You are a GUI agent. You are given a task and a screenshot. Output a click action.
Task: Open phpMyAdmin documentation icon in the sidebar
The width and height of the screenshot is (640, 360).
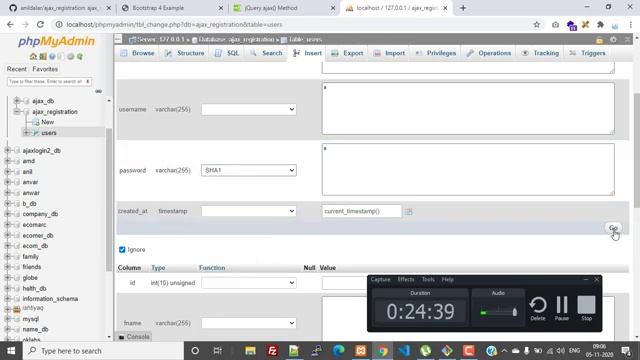[x=52, y=56]
